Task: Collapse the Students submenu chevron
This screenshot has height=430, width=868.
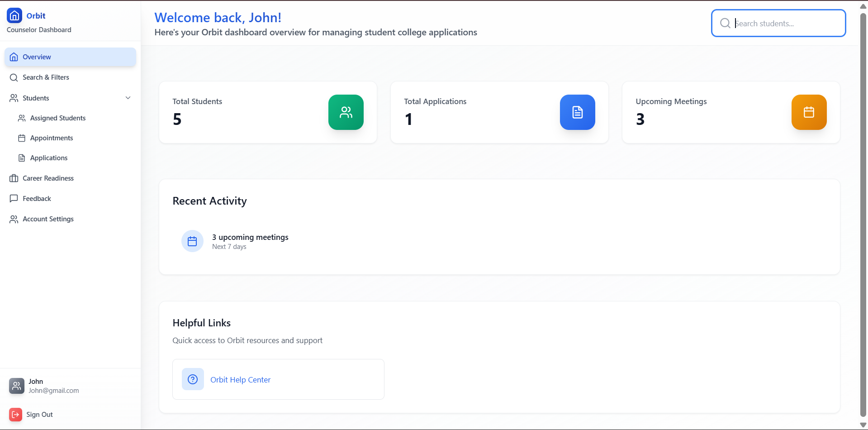Action: point(128,98)
